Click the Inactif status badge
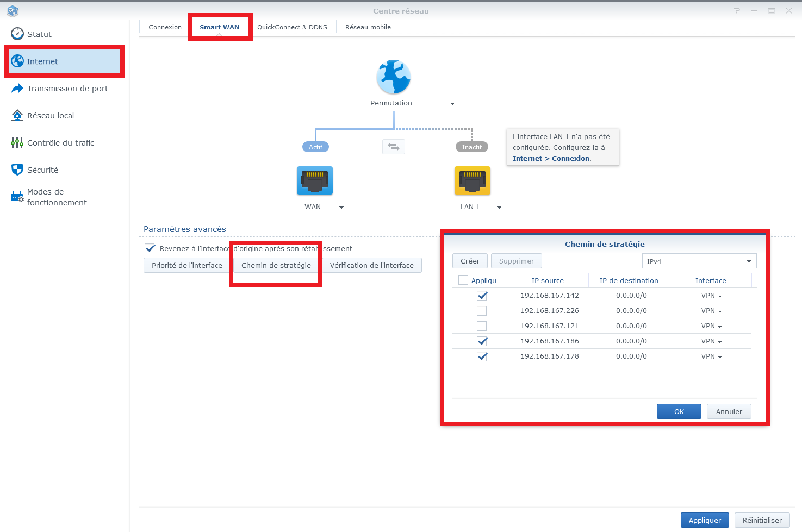Screen dimensions: 802x532 [472, 147]
